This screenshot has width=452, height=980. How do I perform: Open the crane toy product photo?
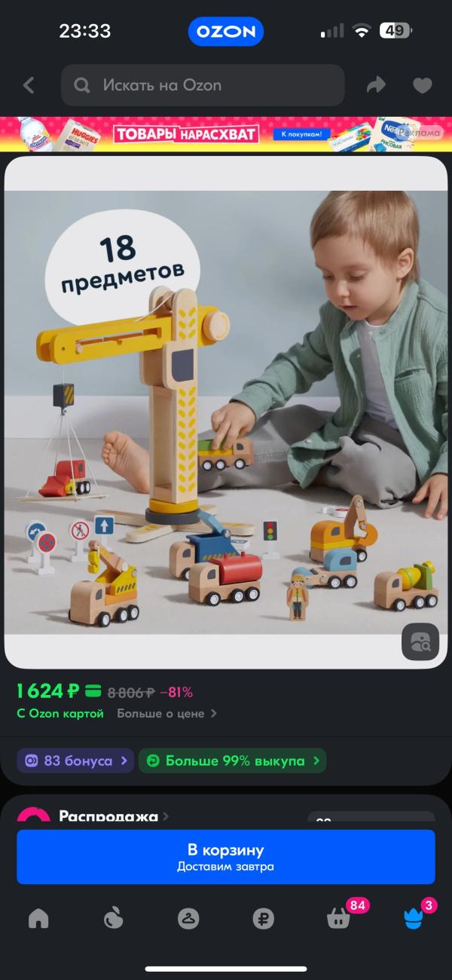pos(226,412)
